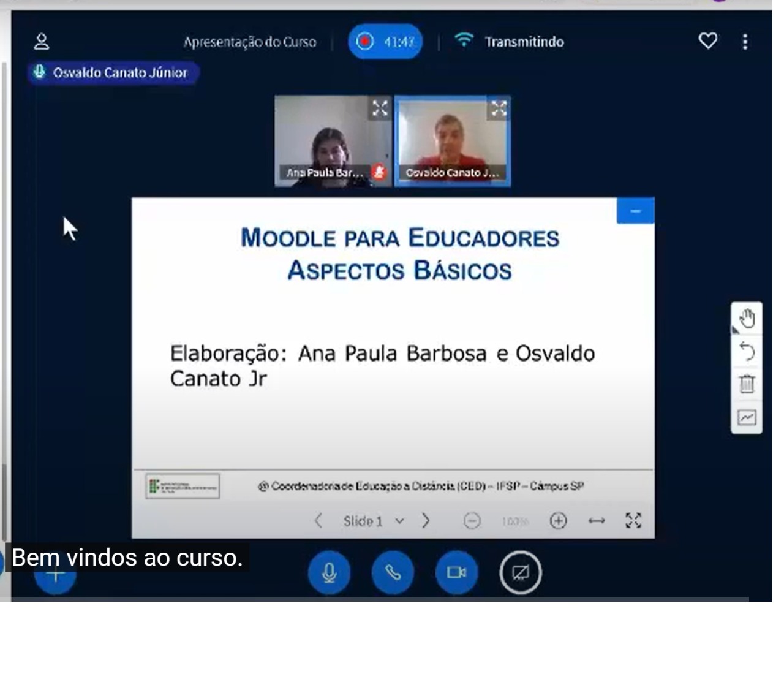The width and height of the screenshot is (784, 682).
Task: Open connection status wifi icon
Action: coord(464,40)
